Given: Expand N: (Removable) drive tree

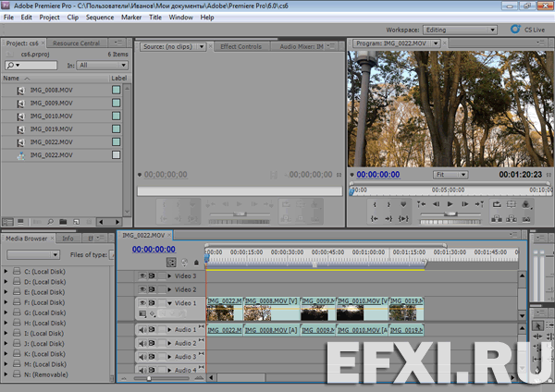Looking at the screenshot, I should click(6, 374).
